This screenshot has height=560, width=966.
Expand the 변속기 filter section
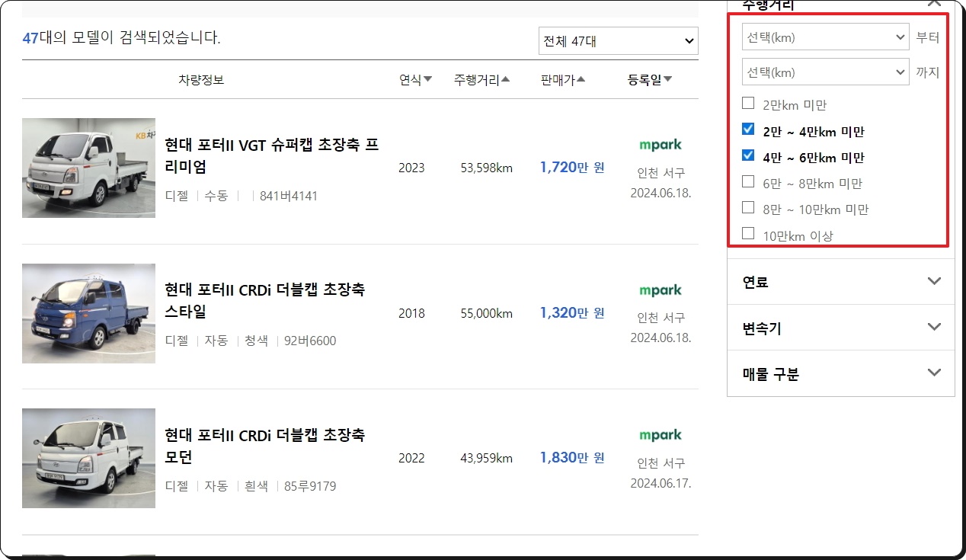point(841,328)
